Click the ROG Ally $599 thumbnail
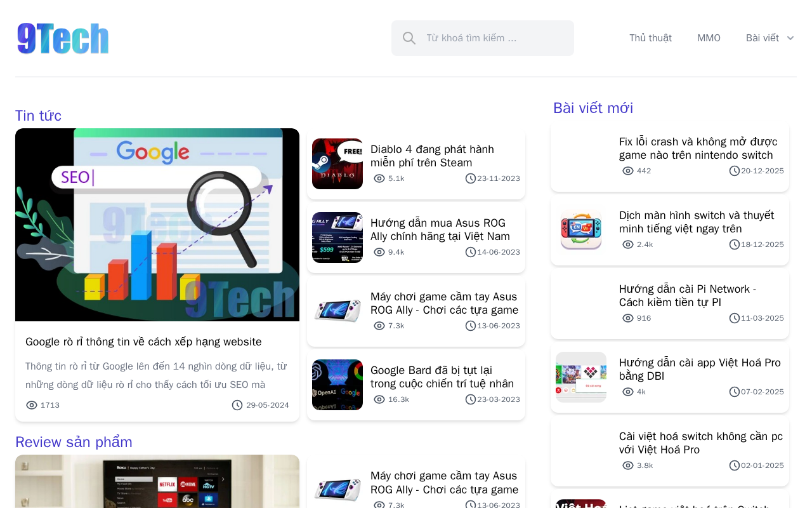 pyautogui.click(x=337, y=237)
